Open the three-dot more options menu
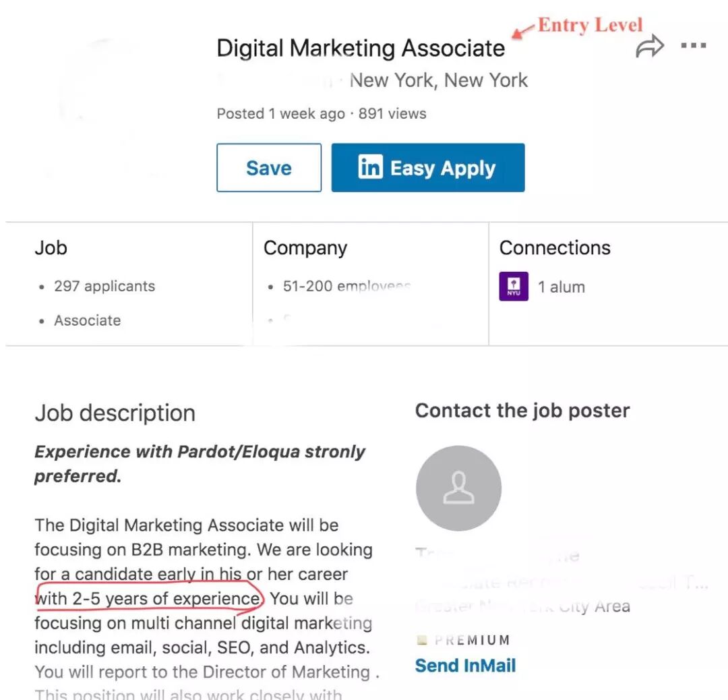This screenshot has width=728, height=700. point(693,46)
